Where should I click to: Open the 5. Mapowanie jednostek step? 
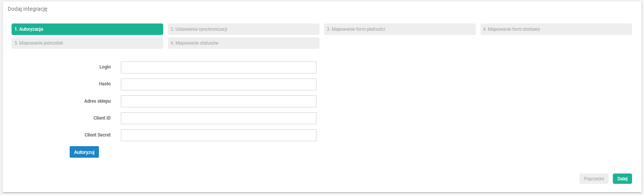tap(87, 43)
